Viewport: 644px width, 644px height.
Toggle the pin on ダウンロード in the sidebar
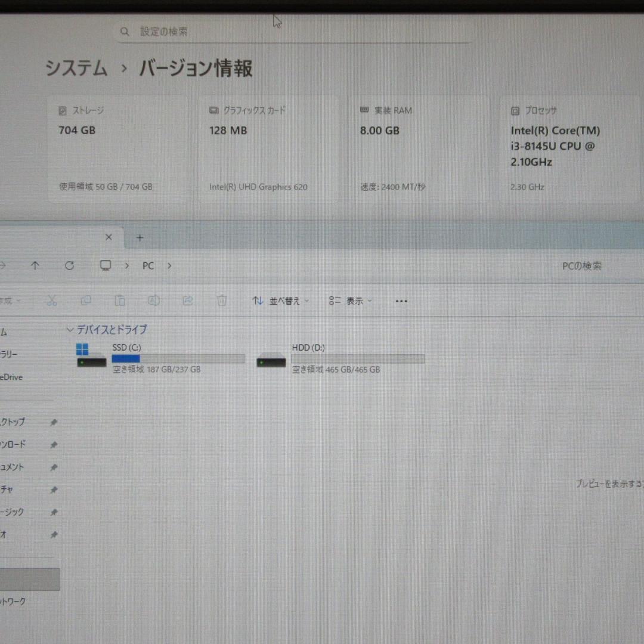click(x=54, y=444)
